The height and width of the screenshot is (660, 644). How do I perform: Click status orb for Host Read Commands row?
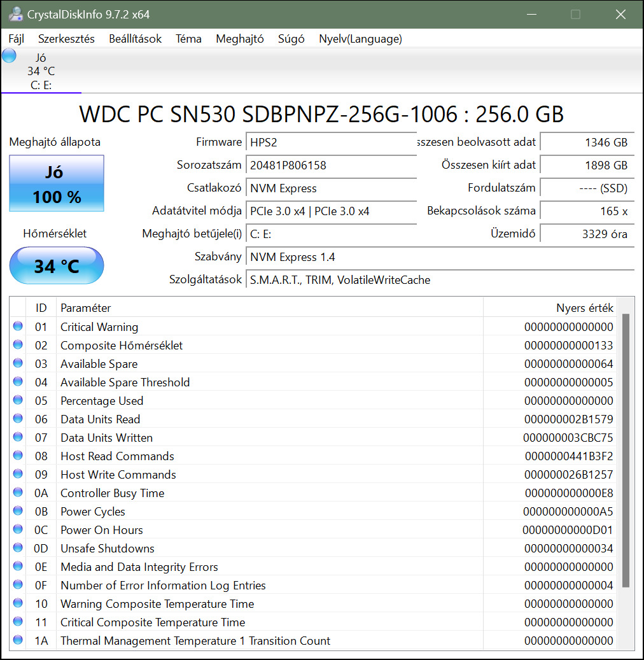(x=18, y=456)
